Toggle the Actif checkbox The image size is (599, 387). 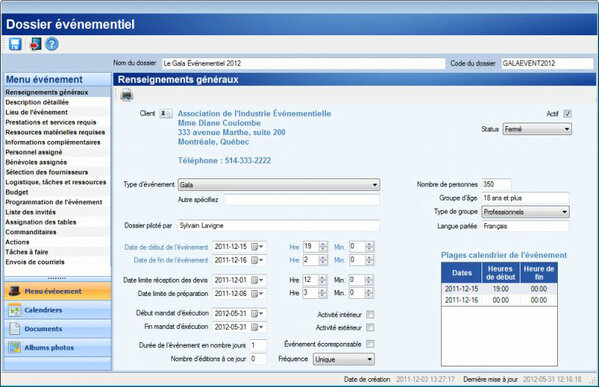tap(567, 113)
